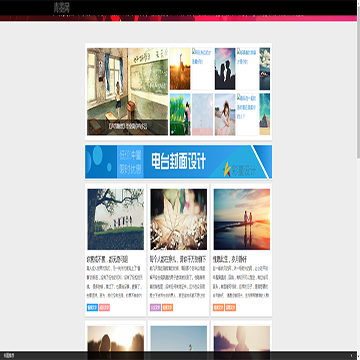
Task: Open the article title under the leaf image
Action: point(178,259)
